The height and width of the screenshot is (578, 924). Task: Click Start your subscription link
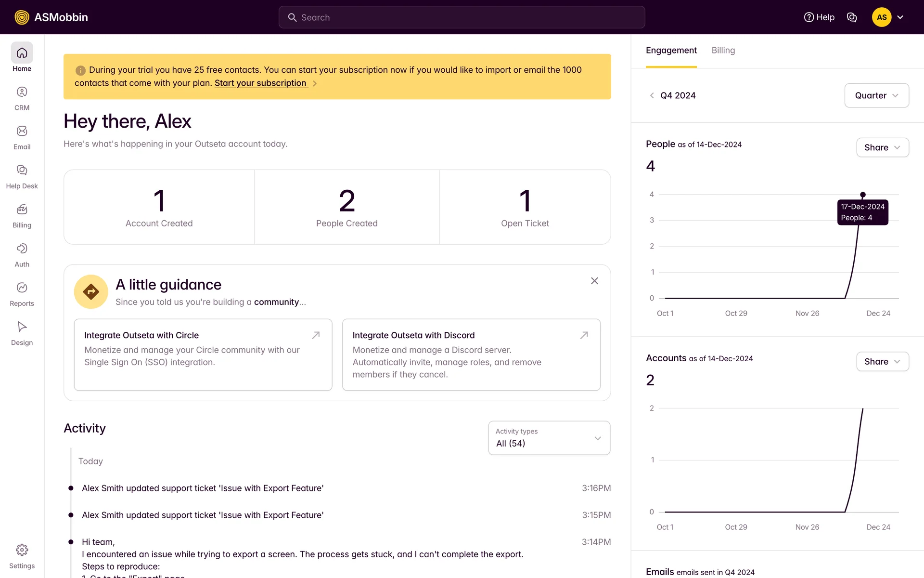(x=260, y=83)
